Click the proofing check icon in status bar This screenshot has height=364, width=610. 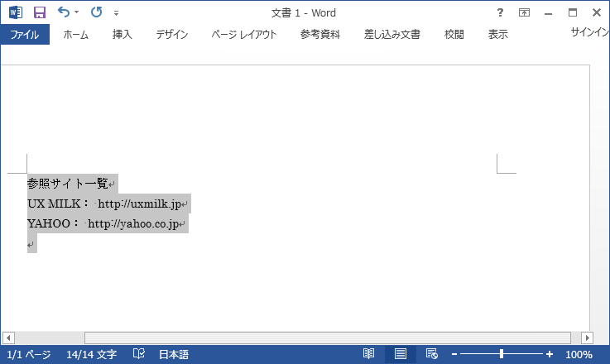coord(139,354)
